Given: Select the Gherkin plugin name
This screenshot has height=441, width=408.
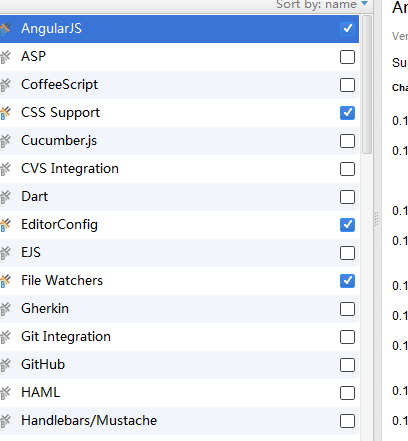Looking at the screenshot, I should [45, 308].
